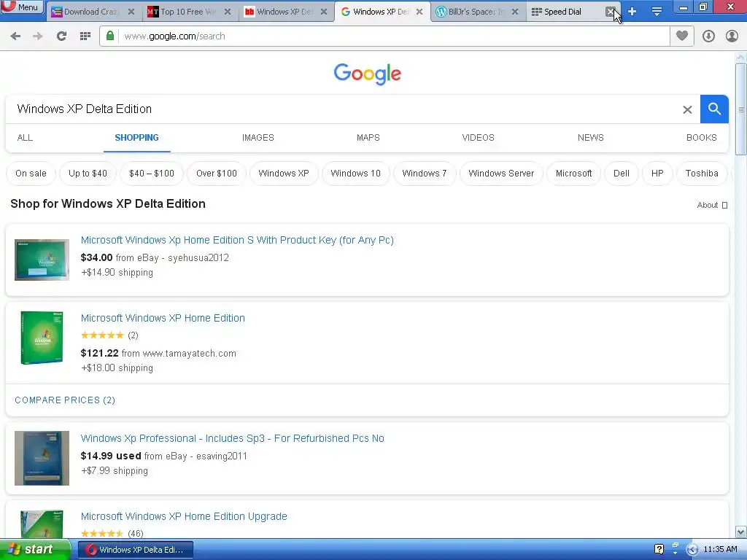Image resolution: width=747 pixels, height=560 pixels.
Task: Filter by Dell brand chip
Action: [622, 174]
